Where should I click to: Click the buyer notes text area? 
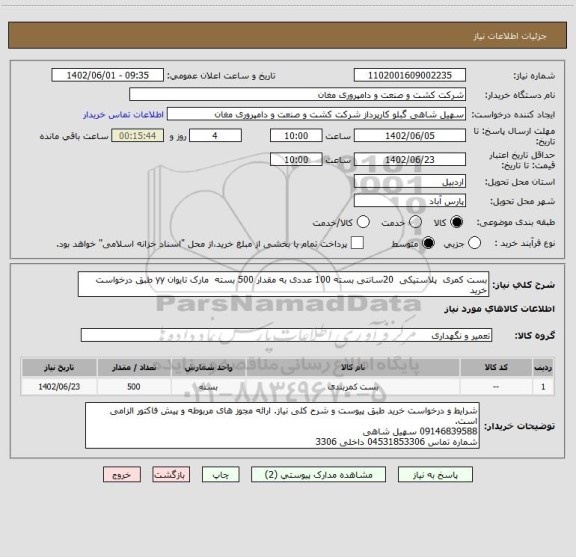(x=282, y=425)
